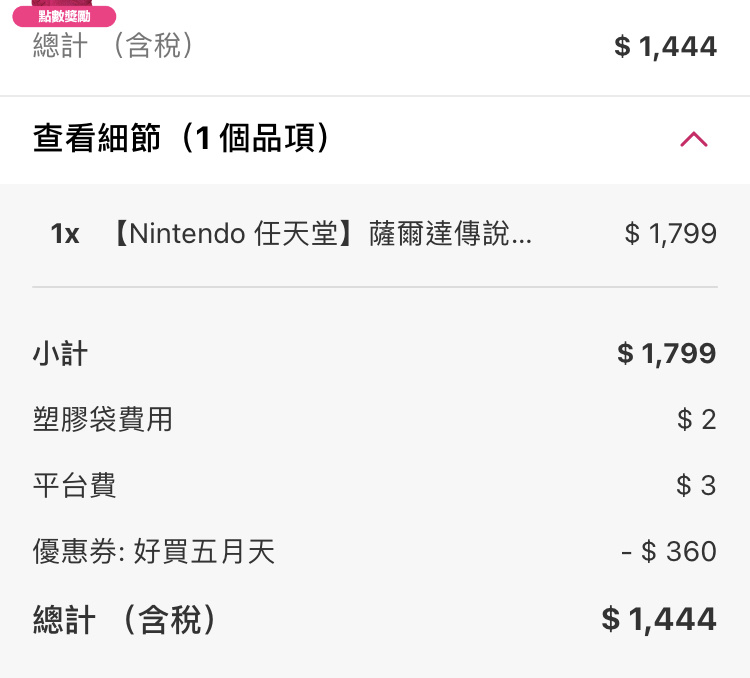Tap the 1x quantity label
The image size is (750, 678).
click(x=65, y=233)
